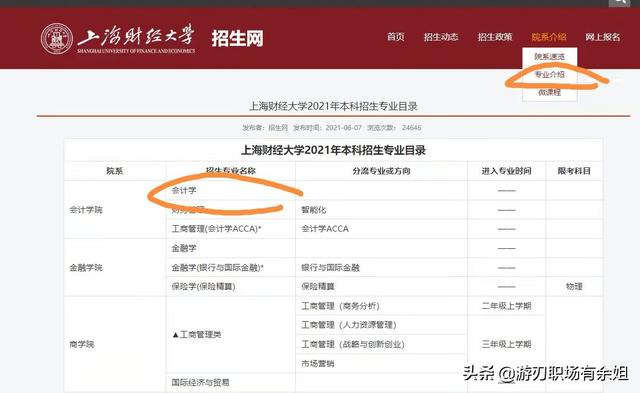Open the 网上报名 menu item
The height and width of the screenshot is (393, 640).
pos(602,37)
